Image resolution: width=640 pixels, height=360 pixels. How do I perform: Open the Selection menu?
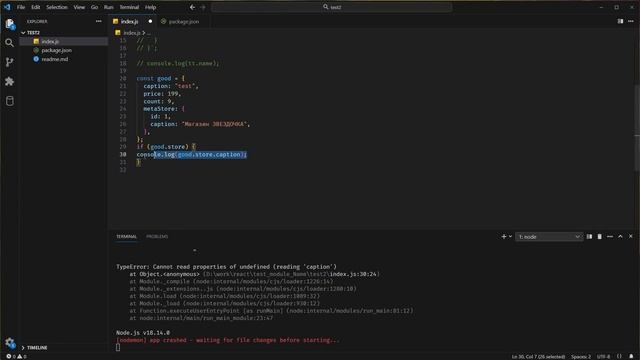pyautogui.click(x=57, y=7)
